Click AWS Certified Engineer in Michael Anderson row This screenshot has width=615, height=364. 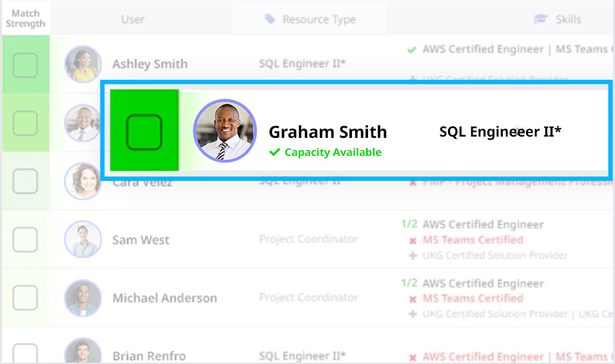click(x=483, y=283)
